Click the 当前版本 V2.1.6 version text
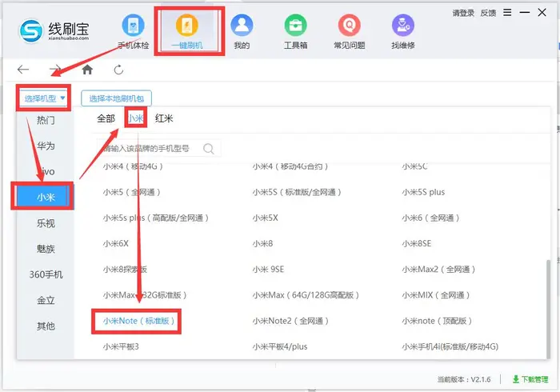This screenshot has width=560, height=392. (x=464, y=379)
